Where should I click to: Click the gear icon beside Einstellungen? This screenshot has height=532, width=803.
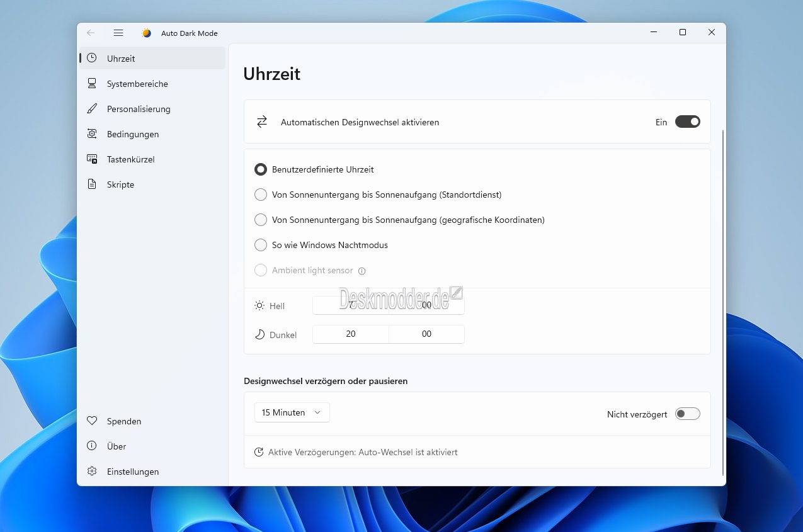pyautogui.click(x=92, y=471)
